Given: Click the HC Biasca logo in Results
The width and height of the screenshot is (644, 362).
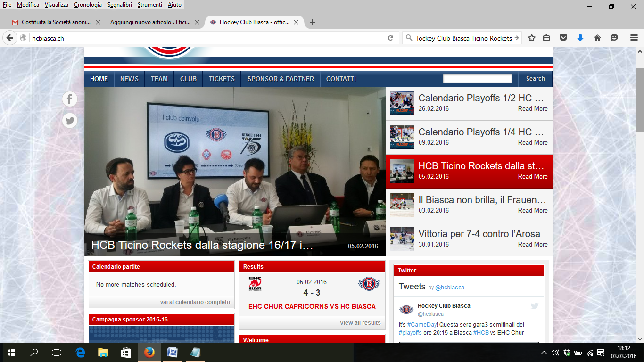Looking at the screenshot, I should tap(369, 284).
